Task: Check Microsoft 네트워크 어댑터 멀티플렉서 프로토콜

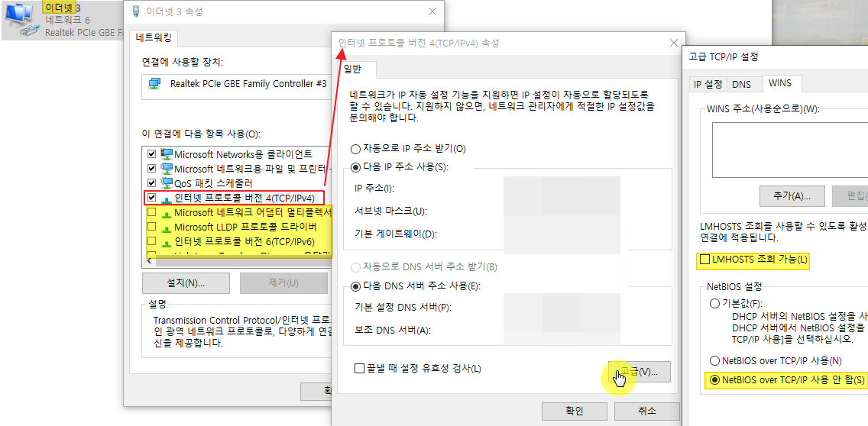Action: click(x=152, y=212)
